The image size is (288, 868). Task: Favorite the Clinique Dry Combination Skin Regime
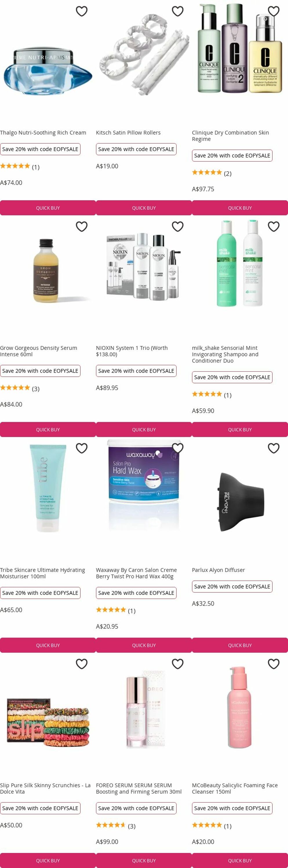(x=274, y=11)
